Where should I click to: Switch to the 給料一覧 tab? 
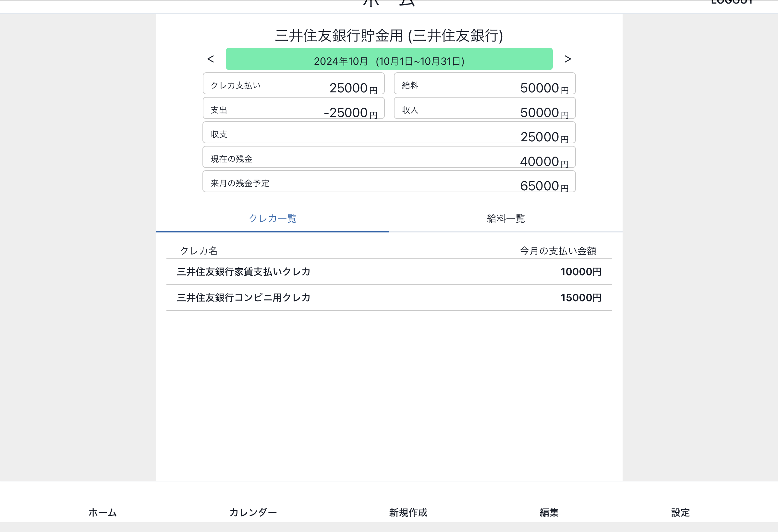pos(506,219)
